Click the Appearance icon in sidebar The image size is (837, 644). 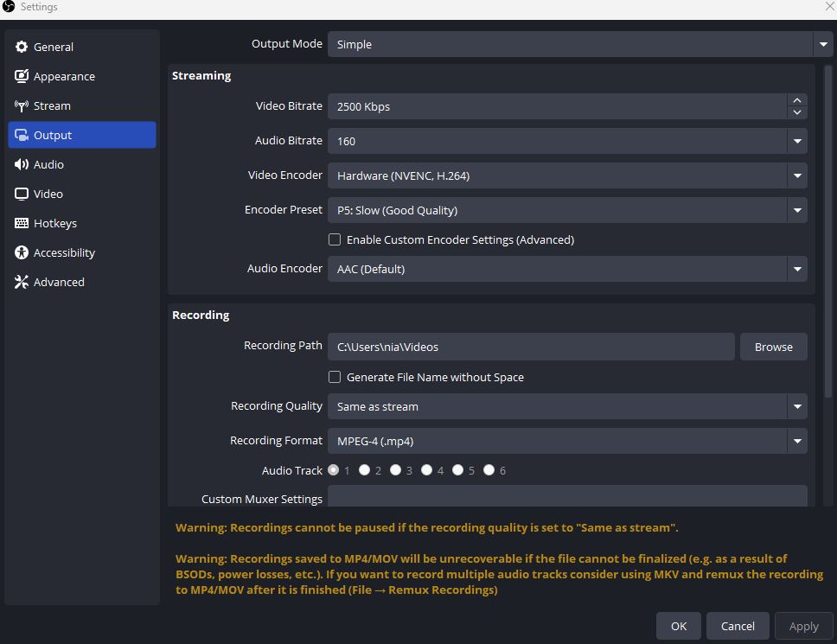[22, 77]
